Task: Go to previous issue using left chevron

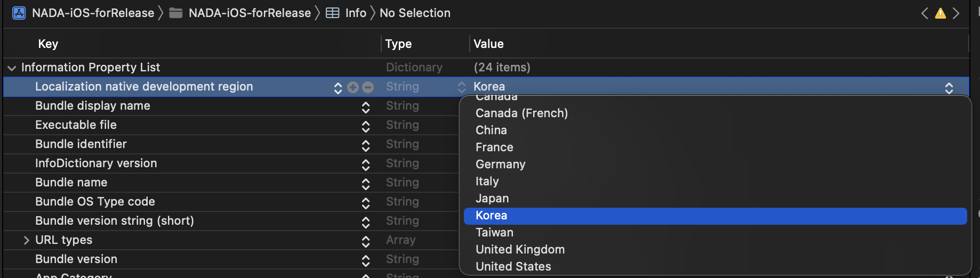Action: (x=925, y=13)
